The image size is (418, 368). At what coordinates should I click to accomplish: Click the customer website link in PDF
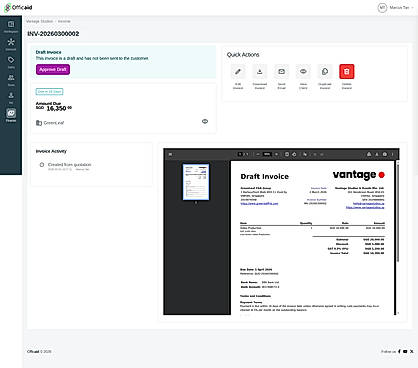point(259,203)
